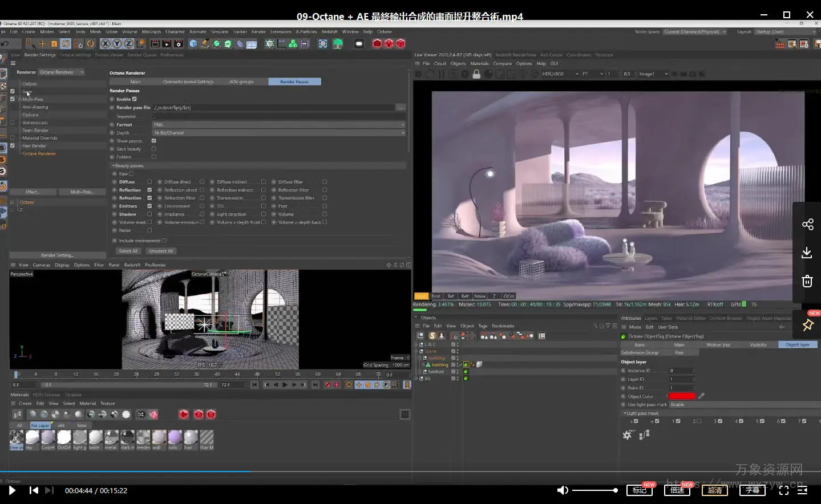821x504 pixels.
Task: Enable the Save beauty checkbox
Action: pyautogui.click(x=153, y=149)
